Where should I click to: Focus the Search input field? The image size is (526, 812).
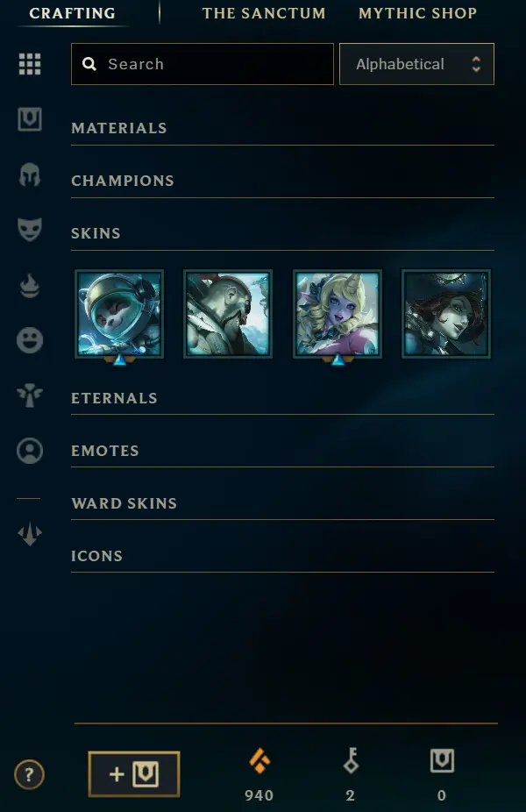[203, 64]
